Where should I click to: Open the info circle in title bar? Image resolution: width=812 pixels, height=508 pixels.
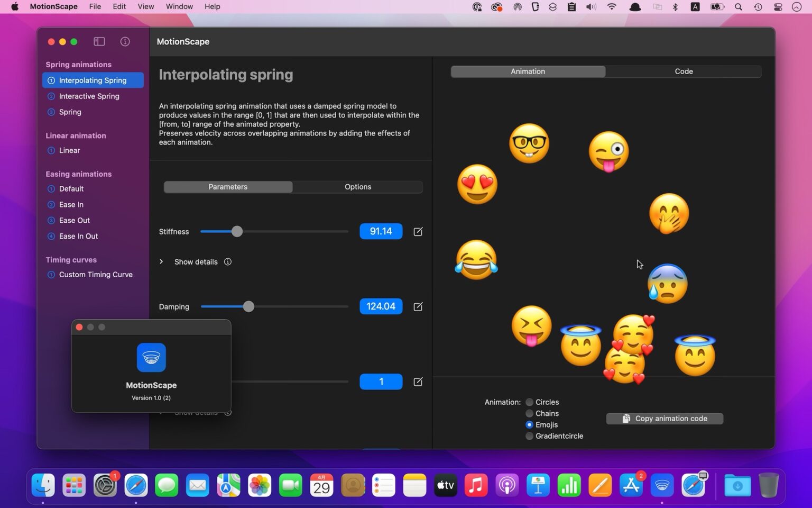[125, 42]
